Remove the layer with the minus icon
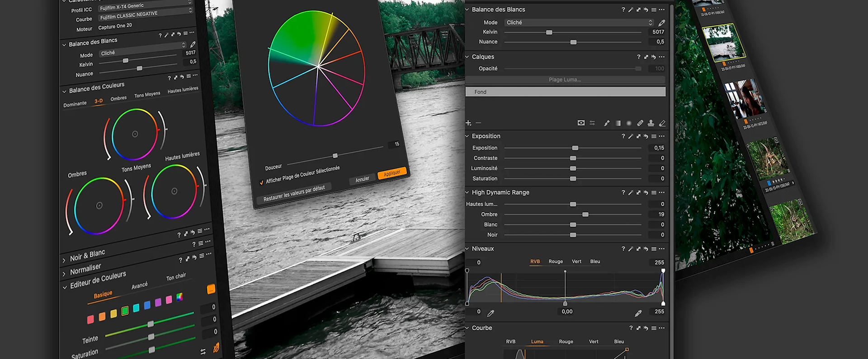 coord(478,123)
